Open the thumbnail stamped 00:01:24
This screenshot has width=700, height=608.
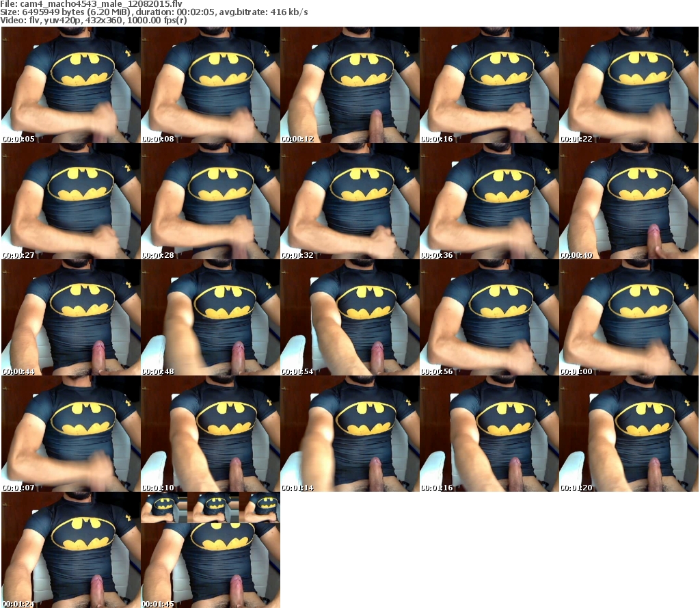pos(71,550)
